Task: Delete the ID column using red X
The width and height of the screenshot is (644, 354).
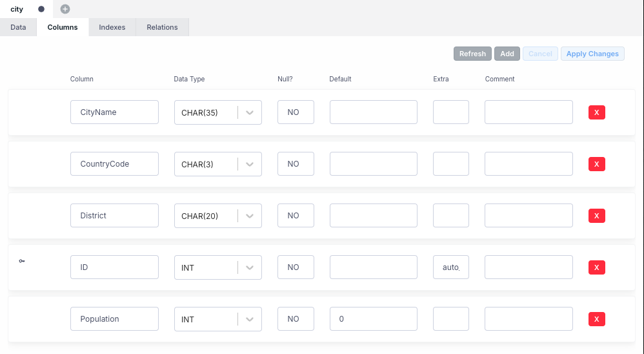Action: pos(596,267)
